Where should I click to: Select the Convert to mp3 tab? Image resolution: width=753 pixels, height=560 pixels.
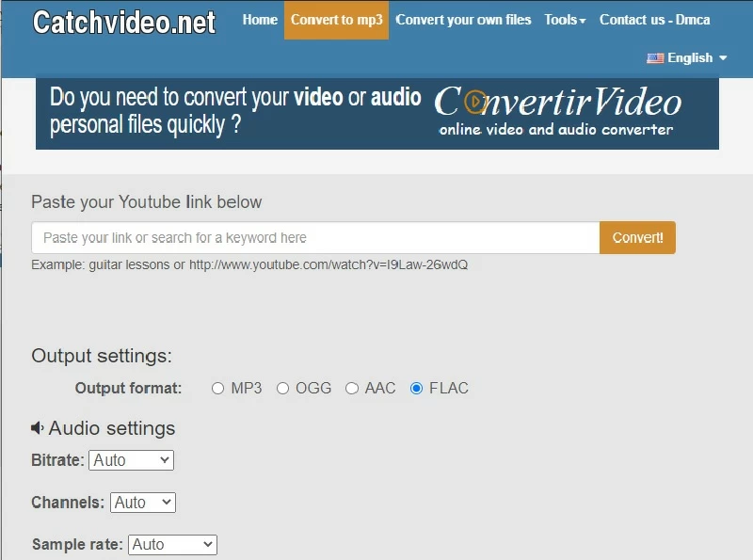pos(337,20)
